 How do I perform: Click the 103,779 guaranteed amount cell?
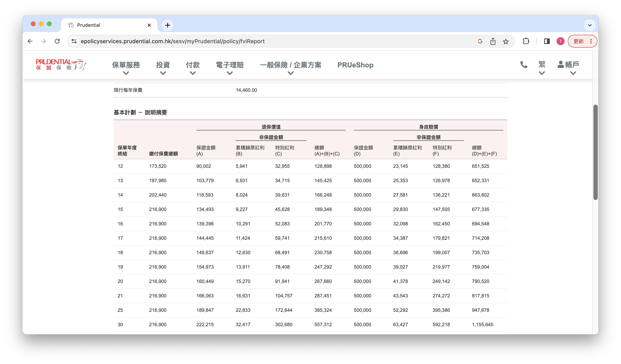(x=205, y=181)
